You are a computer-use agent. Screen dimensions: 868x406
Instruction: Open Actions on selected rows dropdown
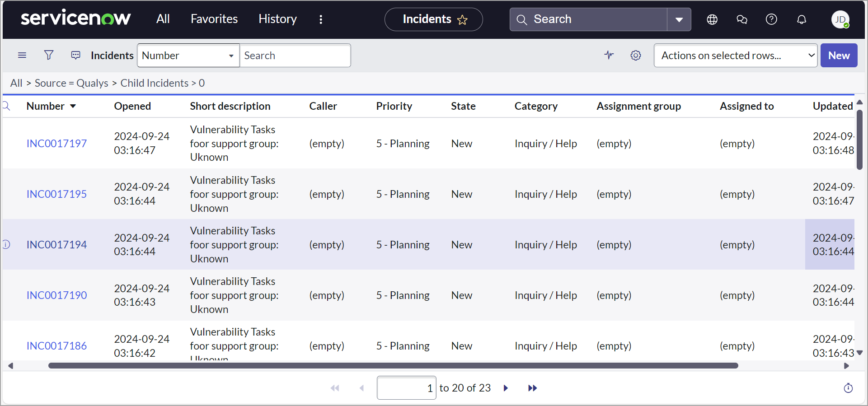735,56
